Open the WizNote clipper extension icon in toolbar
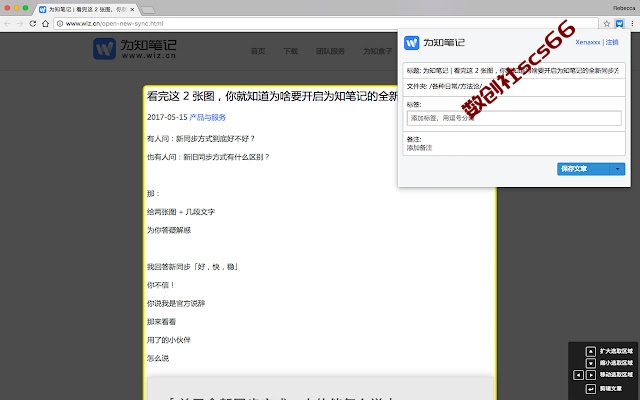 [620, 24]
